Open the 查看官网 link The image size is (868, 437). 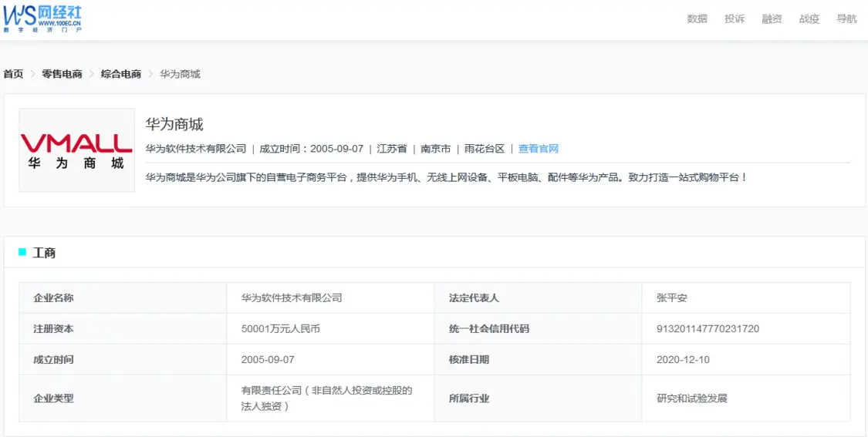(538, 149)
